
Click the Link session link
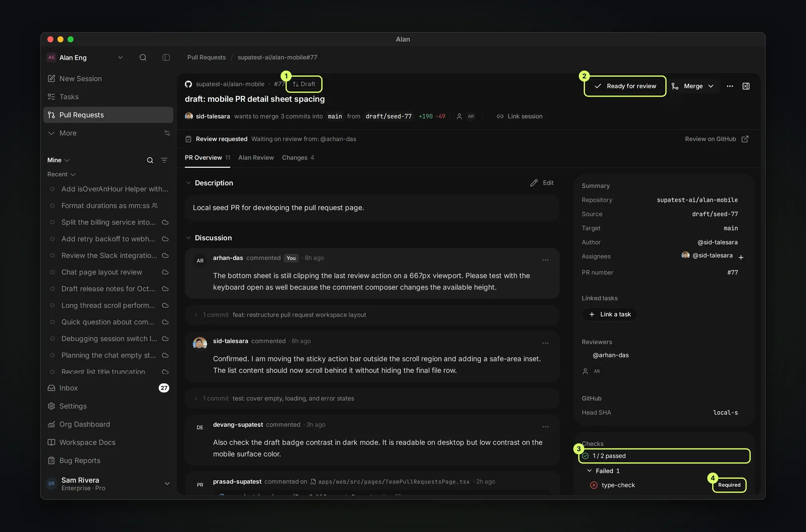(519, 116)
